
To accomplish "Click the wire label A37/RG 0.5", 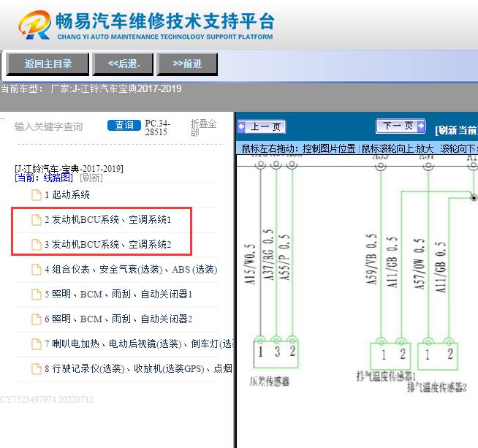I will [x=268, y=255].
